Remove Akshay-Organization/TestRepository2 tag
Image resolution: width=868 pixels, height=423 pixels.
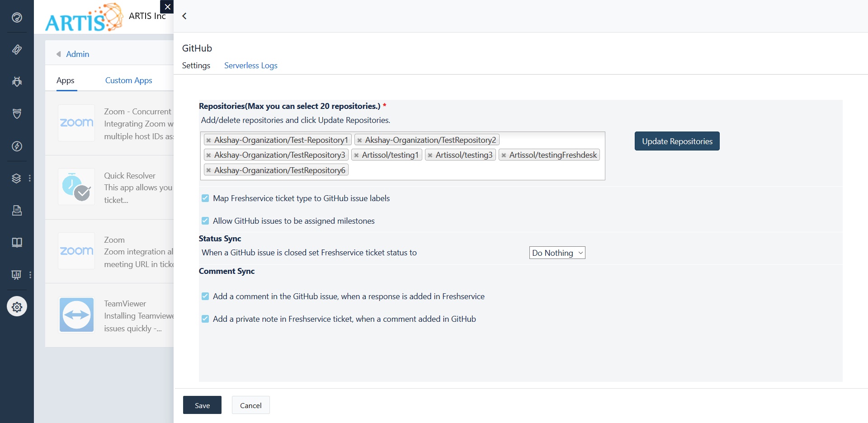click(x=359, y=141)
